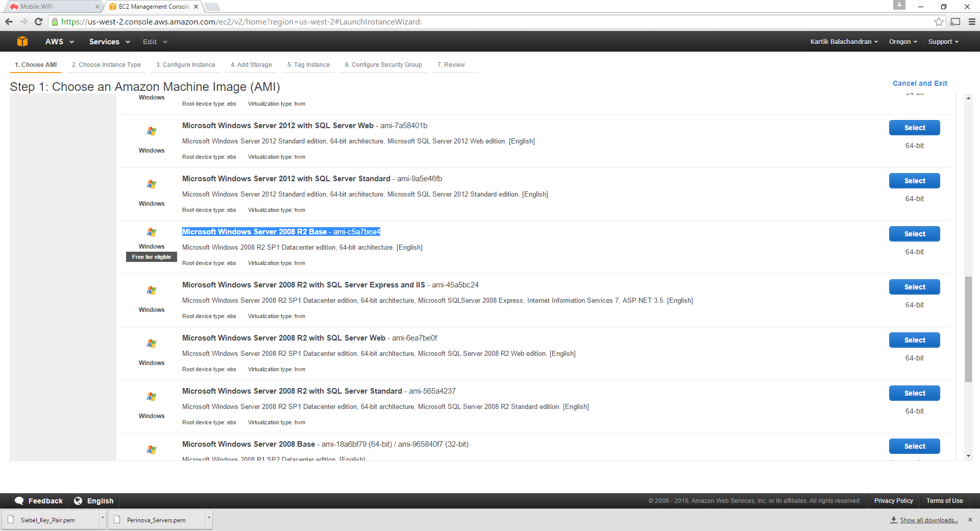Viewport: 980px width, 531px height.
Task: Go back with browser back arrow
Action: pos(9,21)
